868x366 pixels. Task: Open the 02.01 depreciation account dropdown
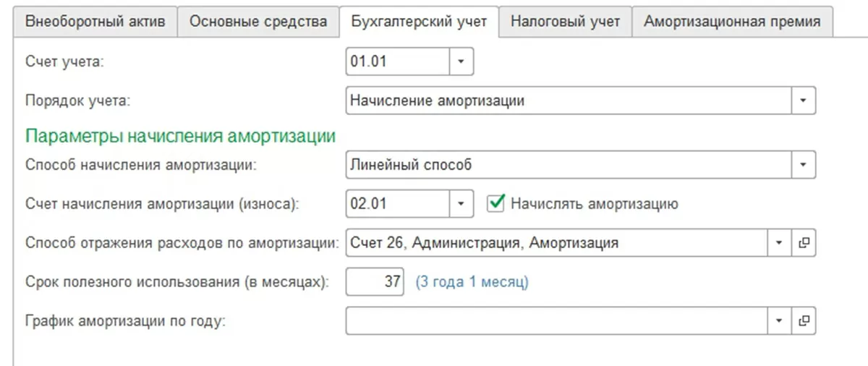pos(461,204)
